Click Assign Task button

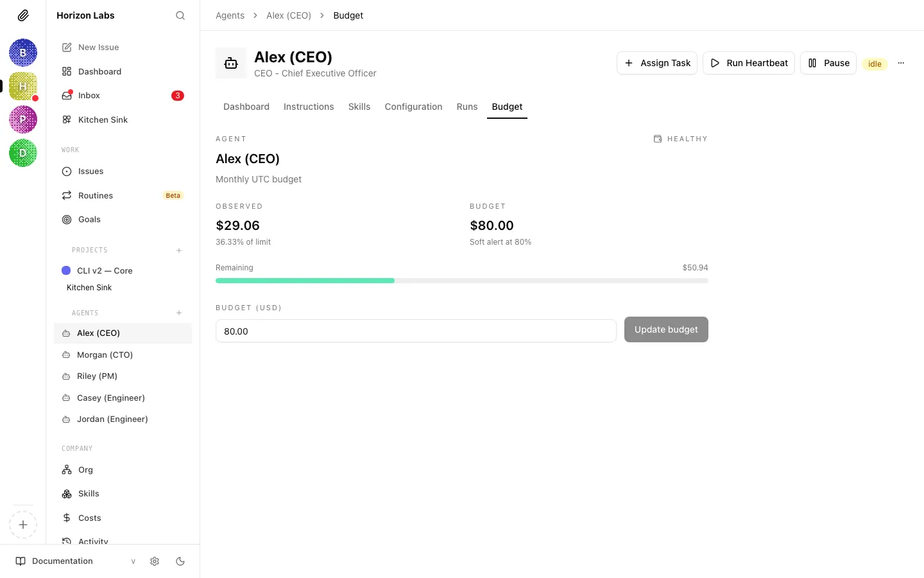tap(657, 63)
